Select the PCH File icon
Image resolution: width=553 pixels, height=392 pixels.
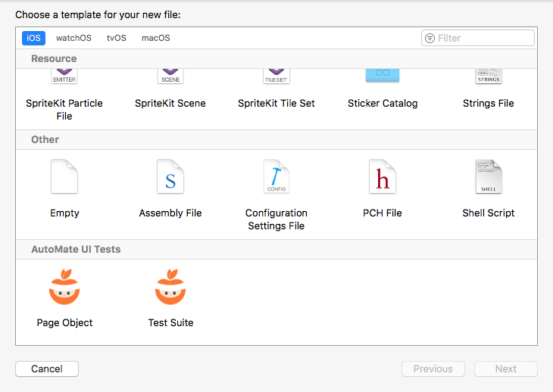[x=383, y=176]
